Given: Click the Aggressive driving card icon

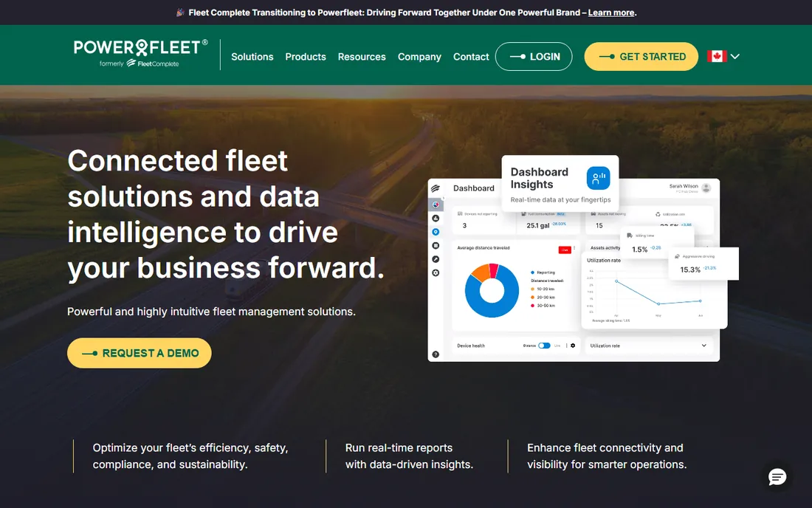Looking at the screenshot, I should 678,256.
